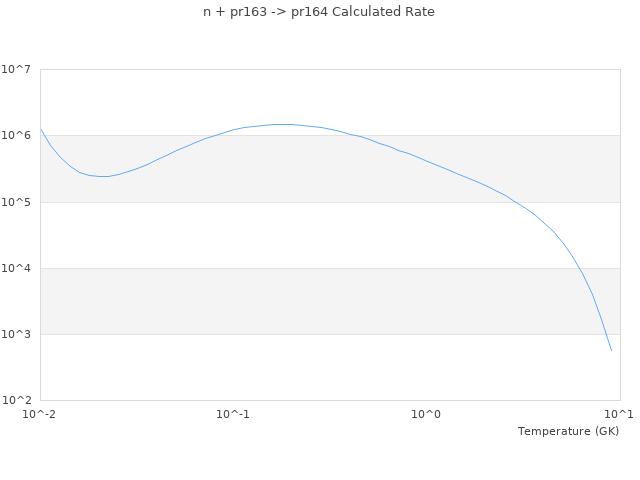The width and height of the screenshot is (640, 480).
Task: Click the 10^4 y-axis tick label
Action: tap(16, 268)
